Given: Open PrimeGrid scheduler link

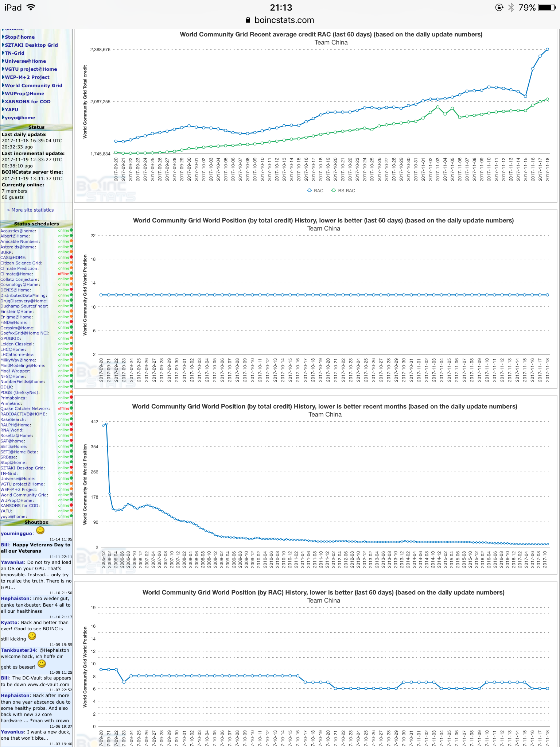Looking at the screenshot, I should pyautogui.click(x=11, y=403).
